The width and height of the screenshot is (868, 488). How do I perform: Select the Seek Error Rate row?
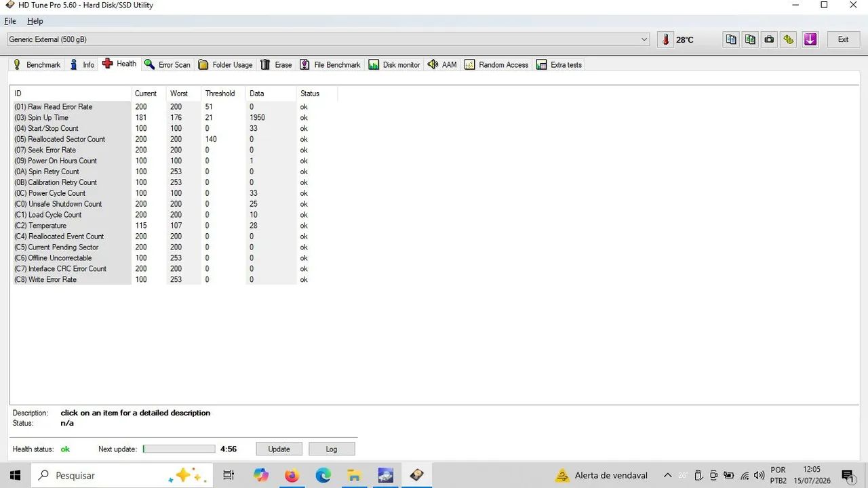point(174,150)
